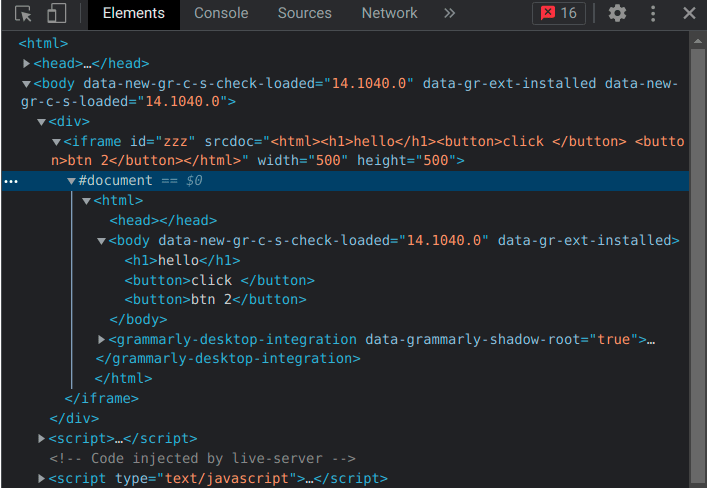Click the vertical scrollbar thumb

click(698, 267)
